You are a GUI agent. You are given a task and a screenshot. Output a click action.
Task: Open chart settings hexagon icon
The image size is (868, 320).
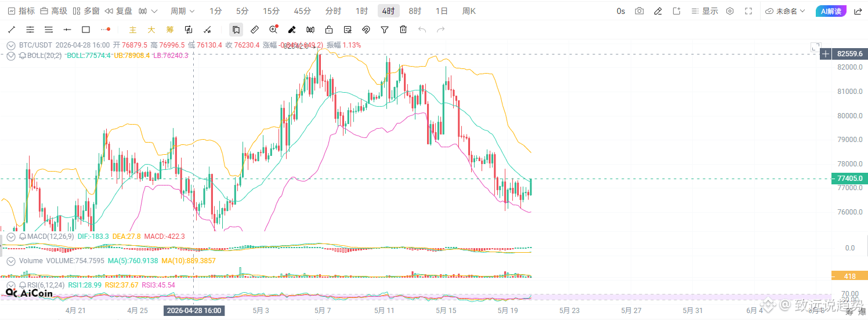coord(730,11)
